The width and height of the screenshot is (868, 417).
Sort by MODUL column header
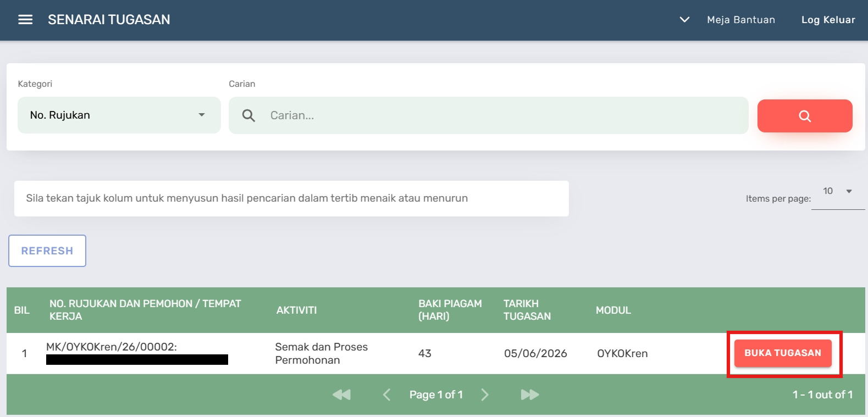(613, 310)
